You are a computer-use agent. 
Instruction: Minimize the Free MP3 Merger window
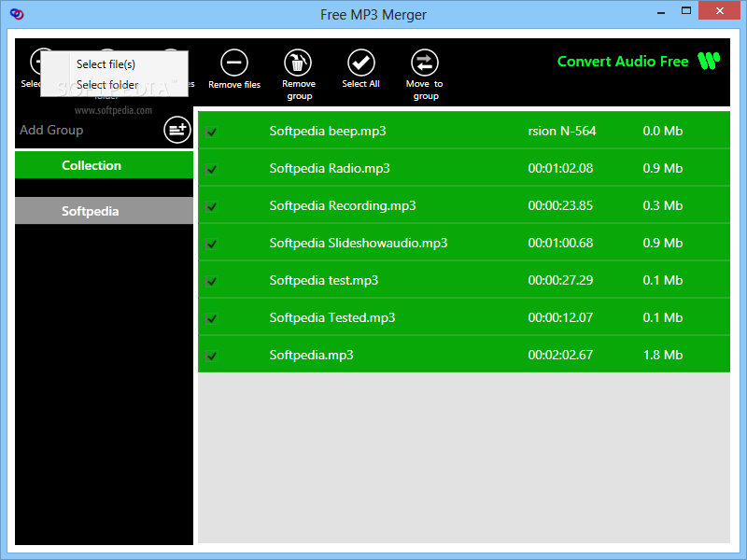click(x=661, y=11)
